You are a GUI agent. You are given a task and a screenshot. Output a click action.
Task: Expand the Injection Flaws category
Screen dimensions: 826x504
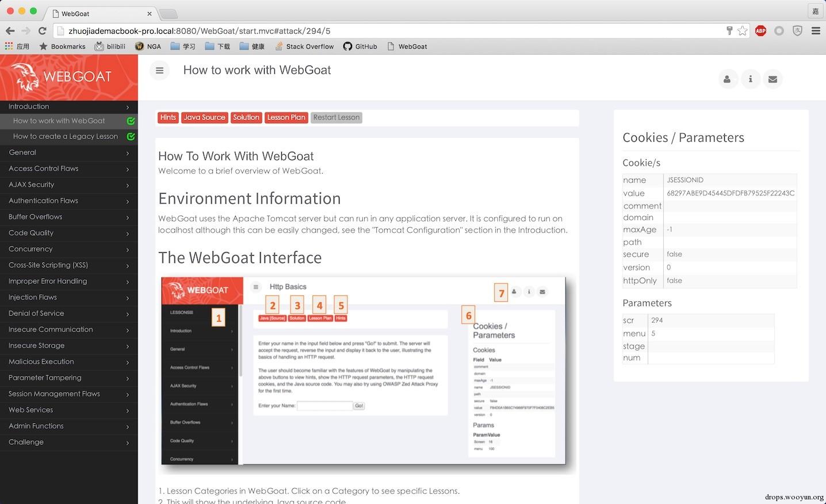(x=69, y=297)
